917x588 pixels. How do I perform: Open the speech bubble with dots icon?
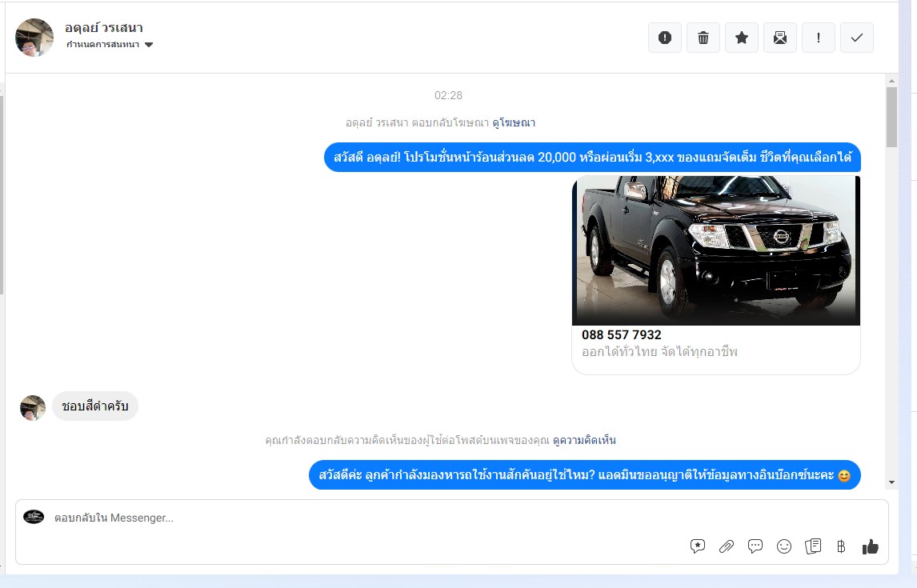pyautogui.click(x=755, y=546)
